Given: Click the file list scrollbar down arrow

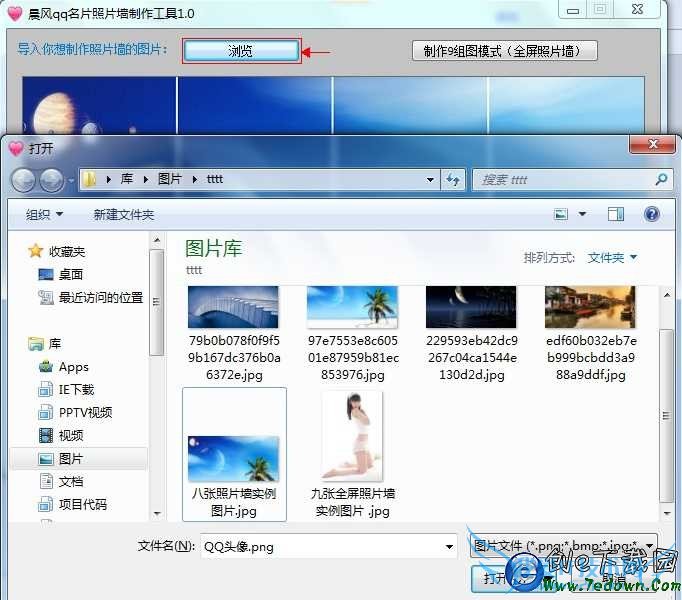Looking at the screenshot, I should point(667,514).
